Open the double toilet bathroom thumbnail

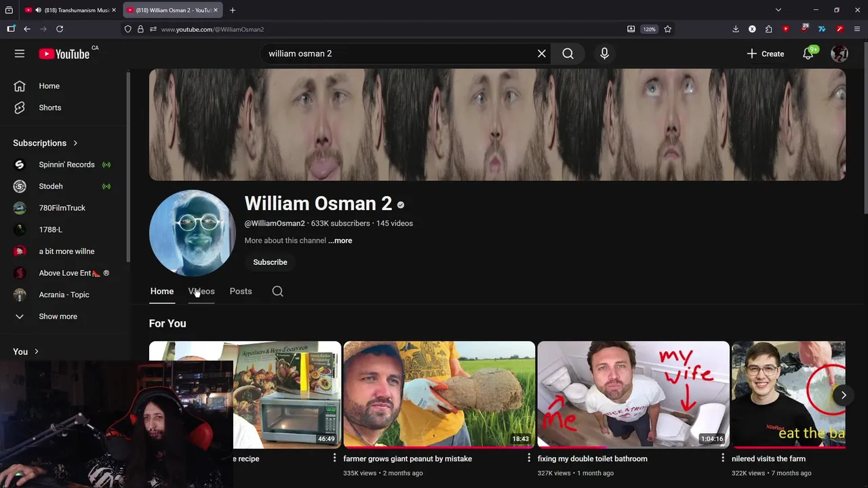click(x=633, y=395)
